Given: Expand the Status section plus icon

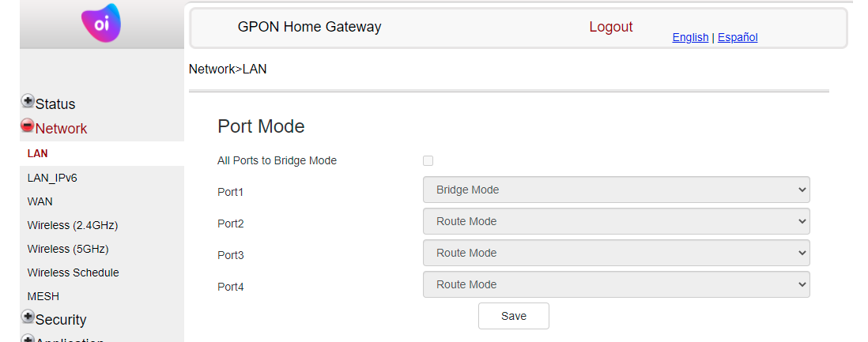Looking at the screenshot, I should 28,101.
